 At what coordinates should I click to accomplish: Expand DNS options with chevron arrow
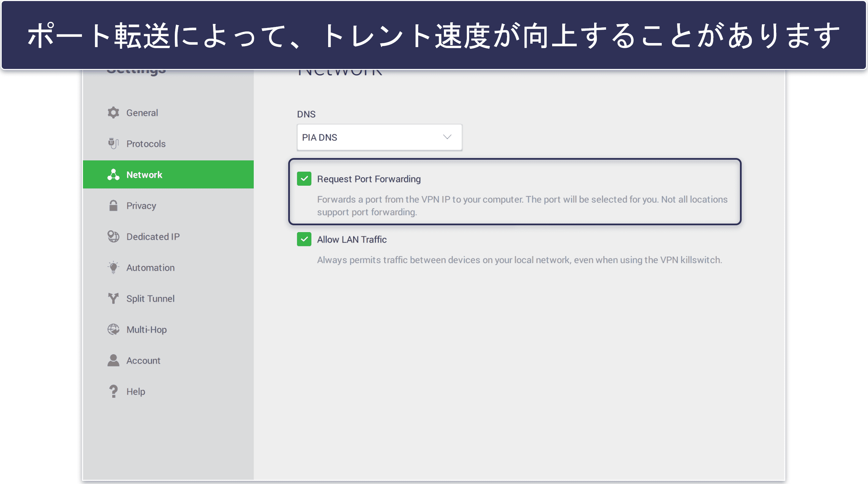447,137
